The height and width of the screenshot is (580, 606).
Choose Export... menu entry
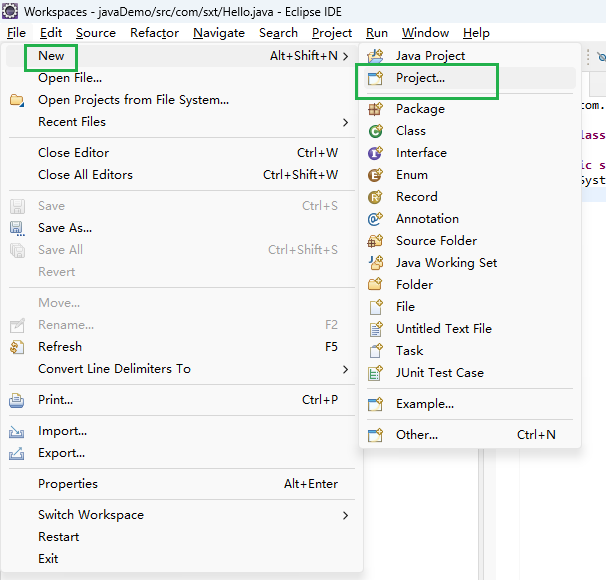click(x=181, y=453)
